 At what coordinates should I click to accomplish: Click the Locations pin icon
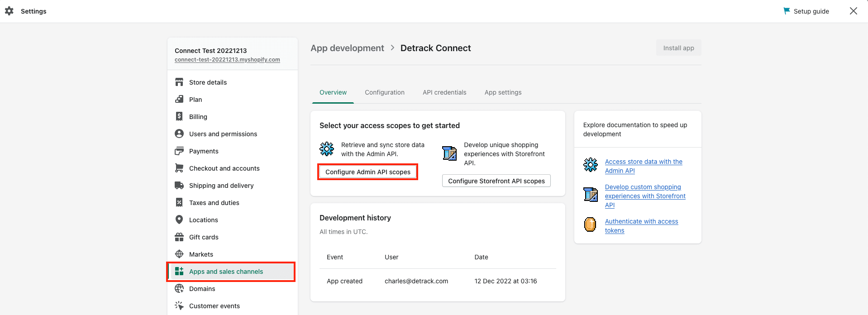point(179,220)
